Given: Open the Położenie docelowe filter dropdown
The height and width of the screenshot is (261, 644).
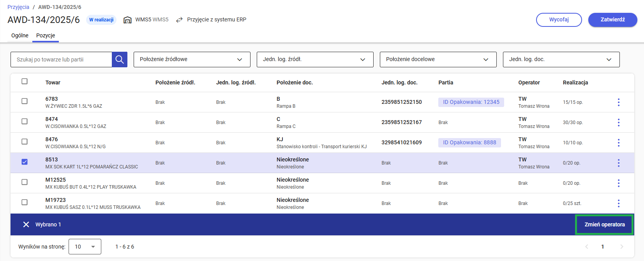Looking at the screenshot, I should (438, 60).
